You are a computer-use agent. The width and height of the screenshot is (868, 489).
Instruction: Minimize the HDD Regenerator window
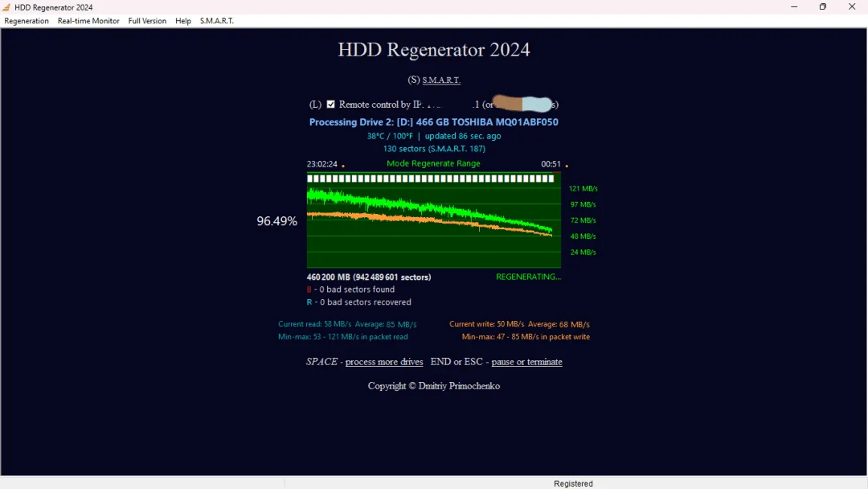tap(794, 6)
